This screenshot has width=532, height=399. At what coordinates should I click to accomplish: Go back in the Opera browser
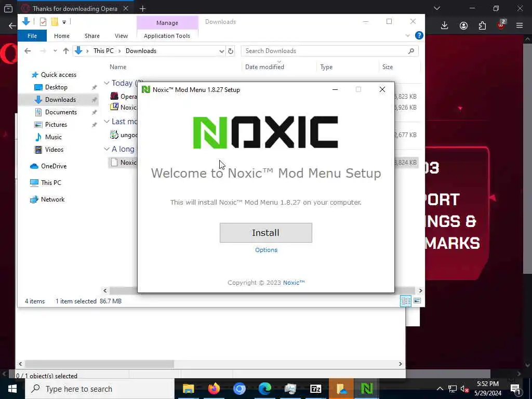point(12,25)
